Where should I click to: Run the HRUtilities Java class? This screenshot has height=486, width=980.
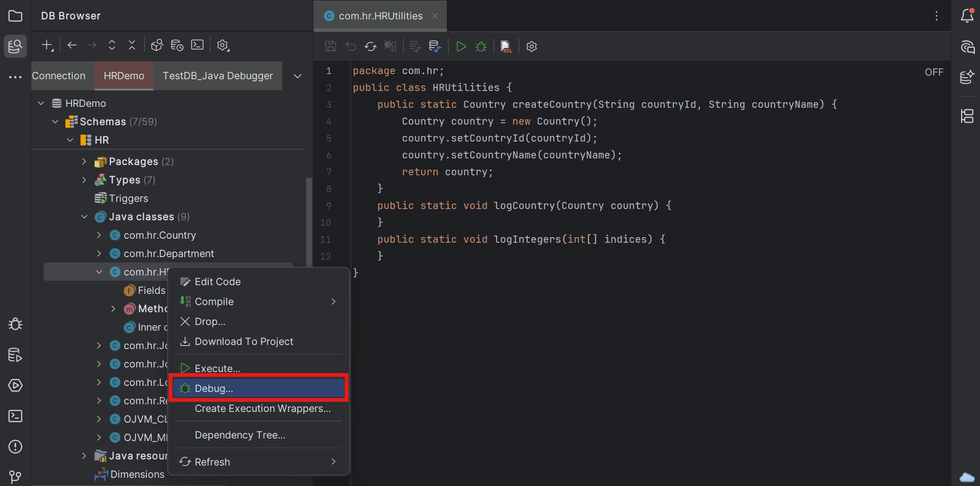pos(461,46)
